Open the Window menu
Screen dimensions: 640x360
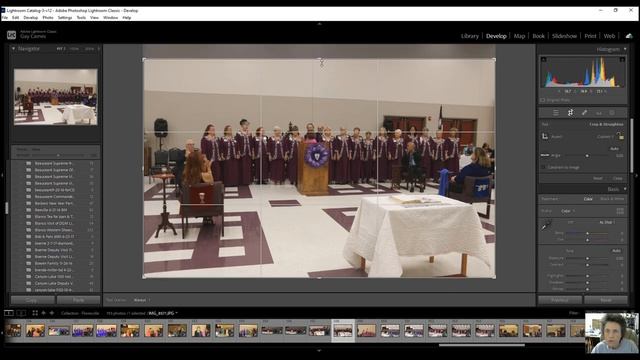tap(111, 18)
